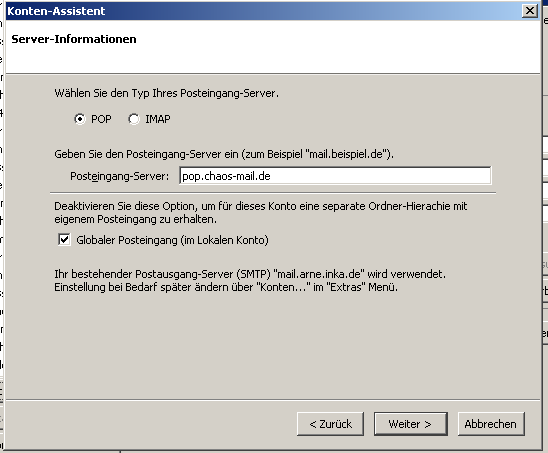Click the pop.chaos-mail.de text in the field

click(x=226, y=176)
